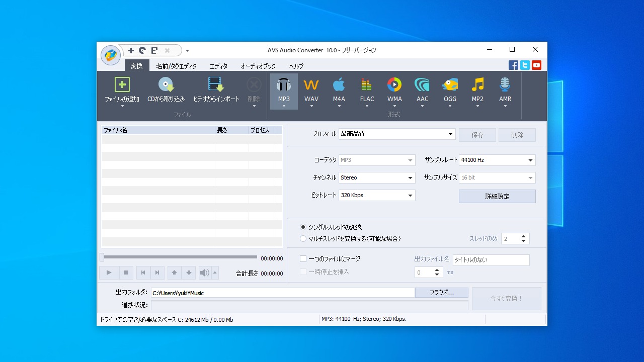Switch to the エディタ tab
Screen dimensions: 644x362
[218, 66]
